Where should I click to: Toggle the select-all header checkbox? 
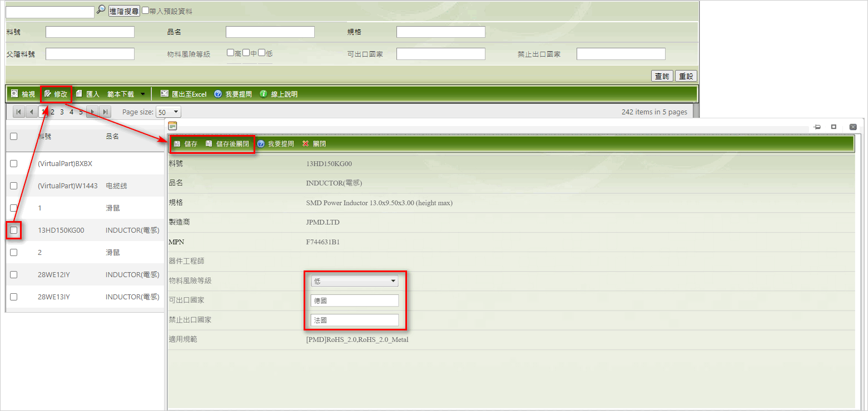14,136
